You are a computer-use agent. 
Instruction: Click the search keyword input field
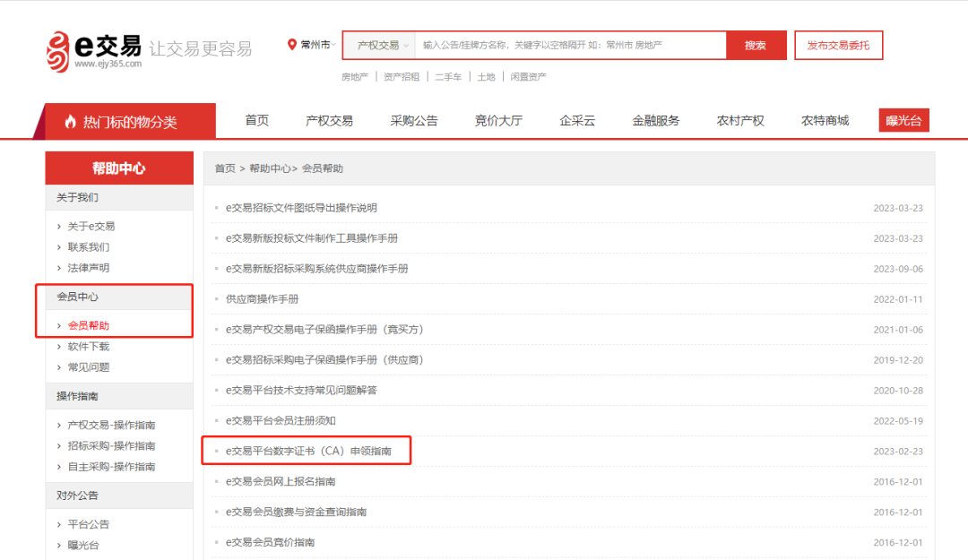click(570, 45)
